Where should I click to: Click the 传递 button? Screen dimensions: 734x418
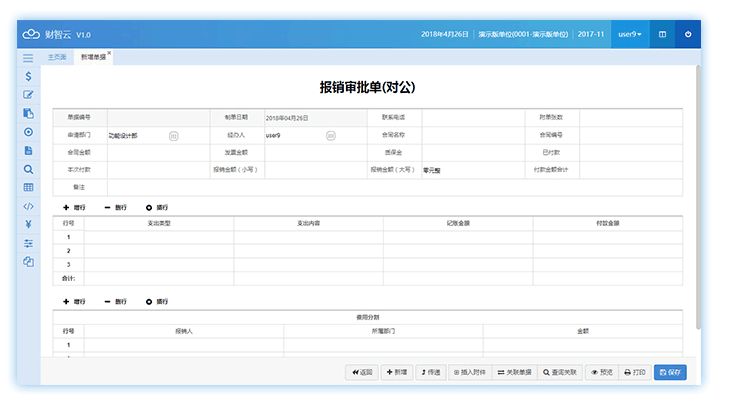[431, 373]
